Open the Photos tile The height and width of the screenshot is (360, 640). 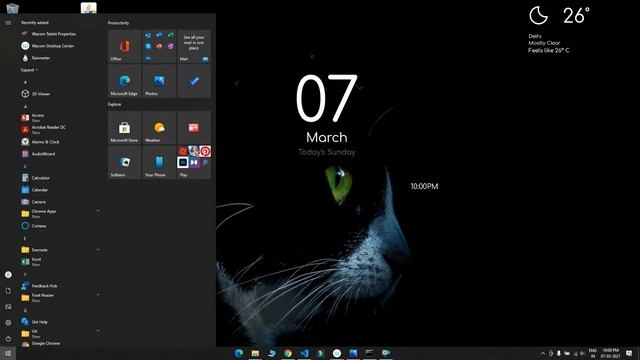click(159, 81)
